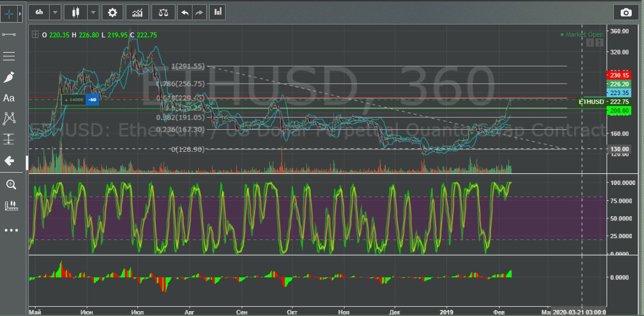
Task: Expand the timeframe dropdown arrow
Action: point(55,12)
